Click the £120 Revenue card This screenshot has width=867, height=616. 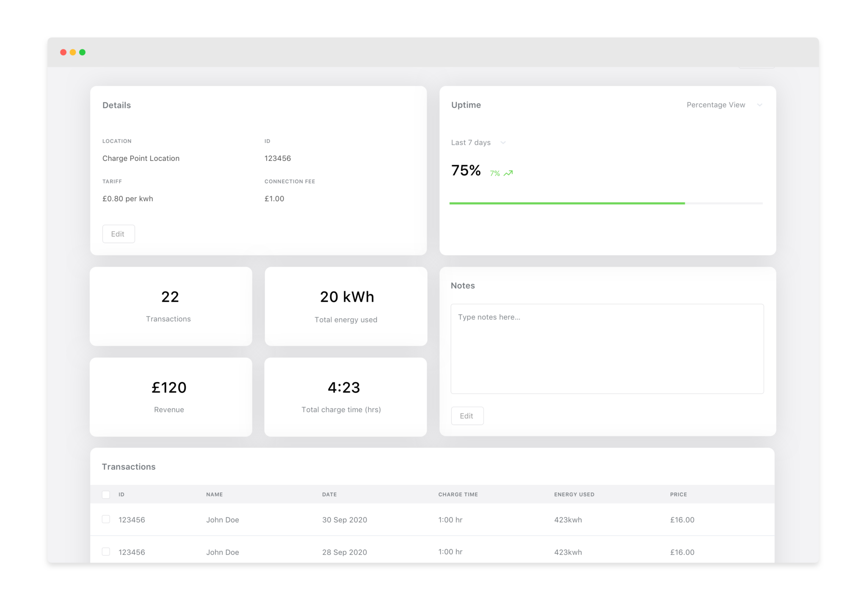[x=170, y=396]
